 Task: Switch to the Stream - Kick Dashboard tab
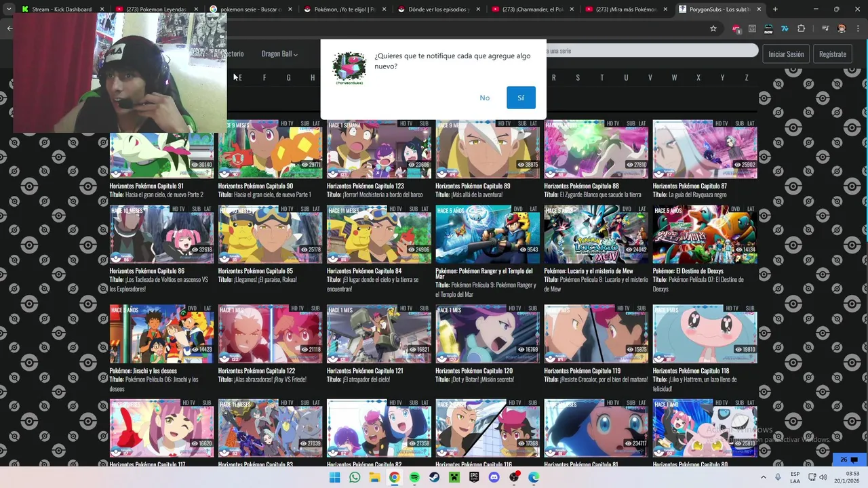pos(61,9)
